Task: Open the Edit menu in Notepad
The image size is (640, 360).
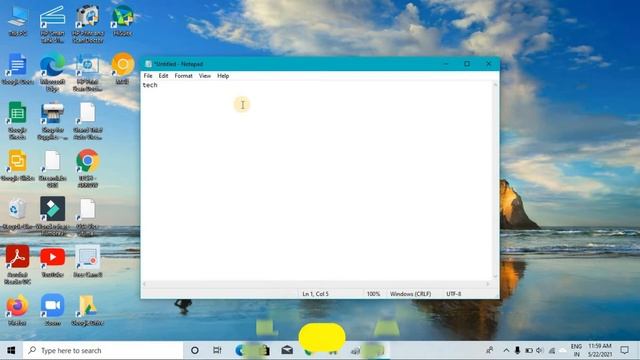Action: point(163,76)
